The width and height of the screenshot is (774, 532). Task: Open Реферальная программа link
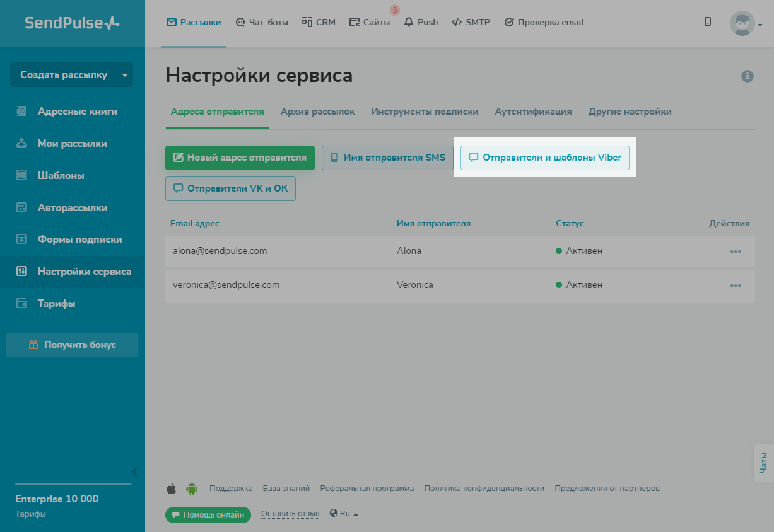367,489
